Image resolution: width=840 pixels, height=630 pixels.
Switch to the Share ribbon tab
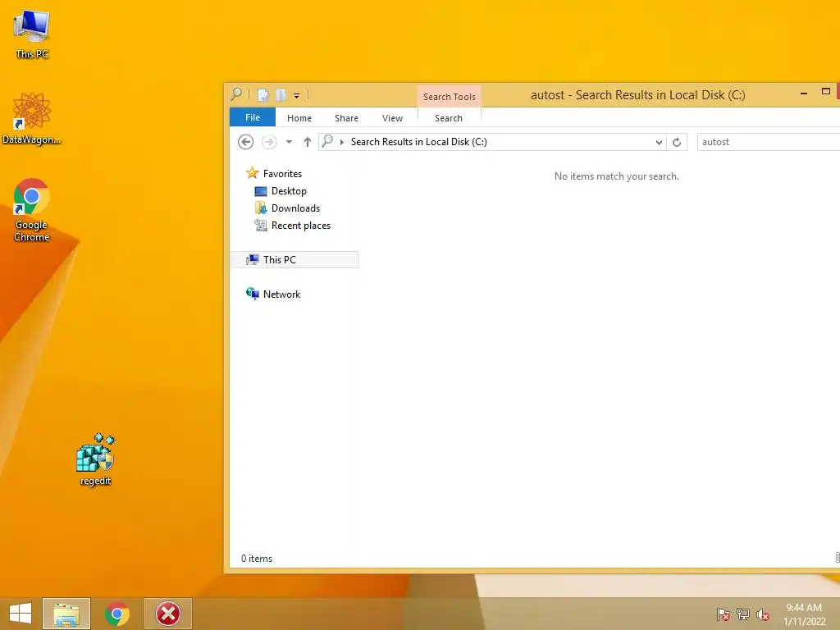click(346, 118)
